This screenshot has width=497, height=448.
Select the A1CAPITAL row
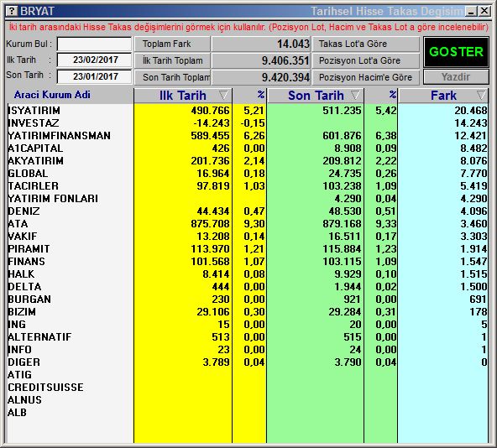pos(247,148)
